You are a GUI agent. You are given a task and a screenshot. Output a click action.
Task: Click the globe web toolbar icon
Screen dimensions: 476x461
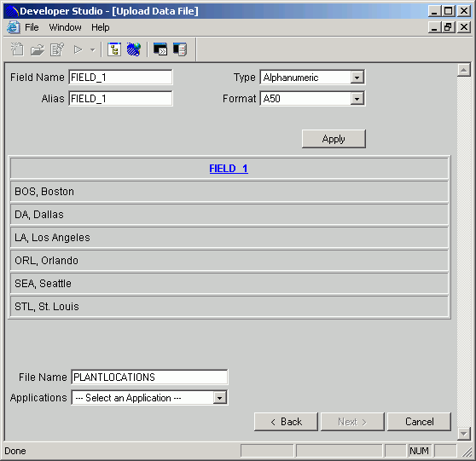tap(134, 49)
